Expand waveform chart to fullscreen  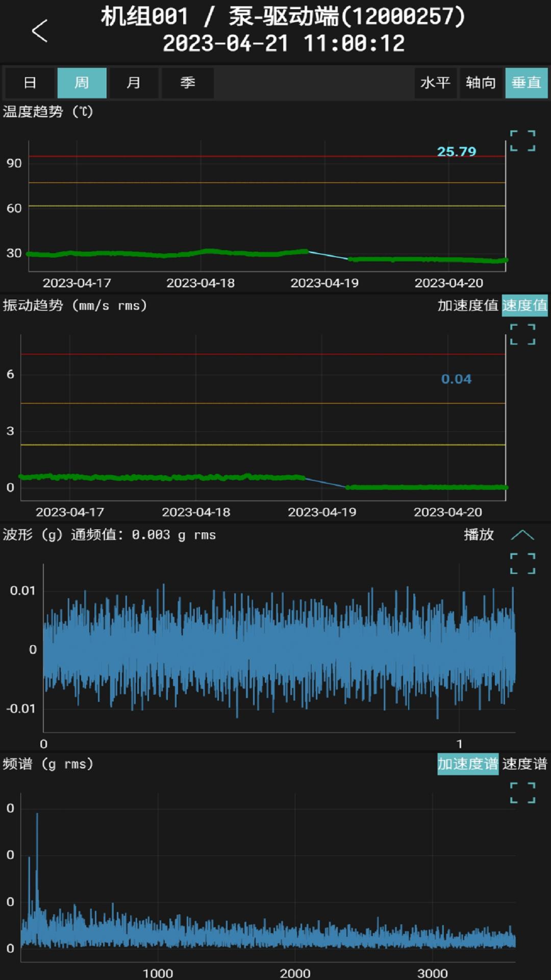tap(522, 563)
